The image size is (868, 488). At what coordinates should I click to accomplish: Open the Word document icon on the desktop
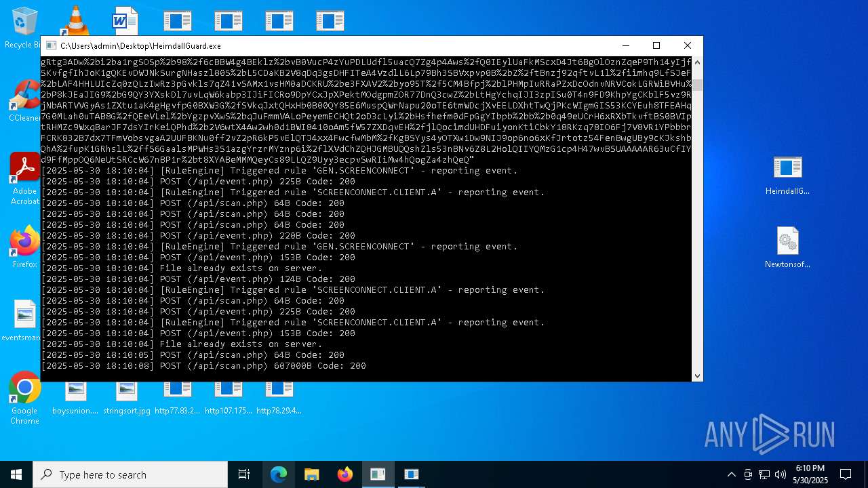[125, 20]
